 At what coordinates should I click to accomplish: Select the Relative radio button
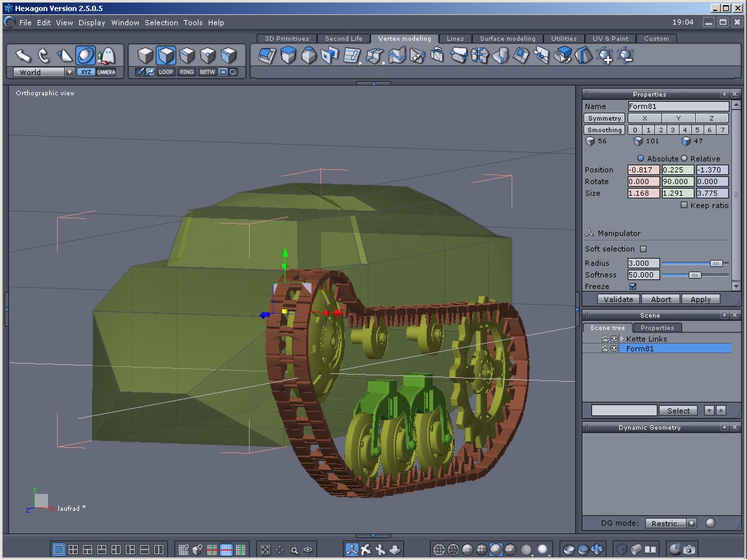(x=683, y=159)
